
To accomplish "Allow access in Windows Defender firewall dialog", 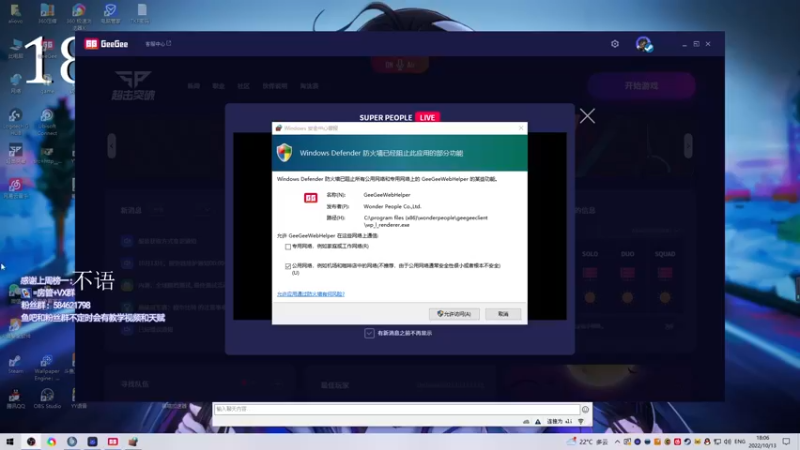I will 454,314.
